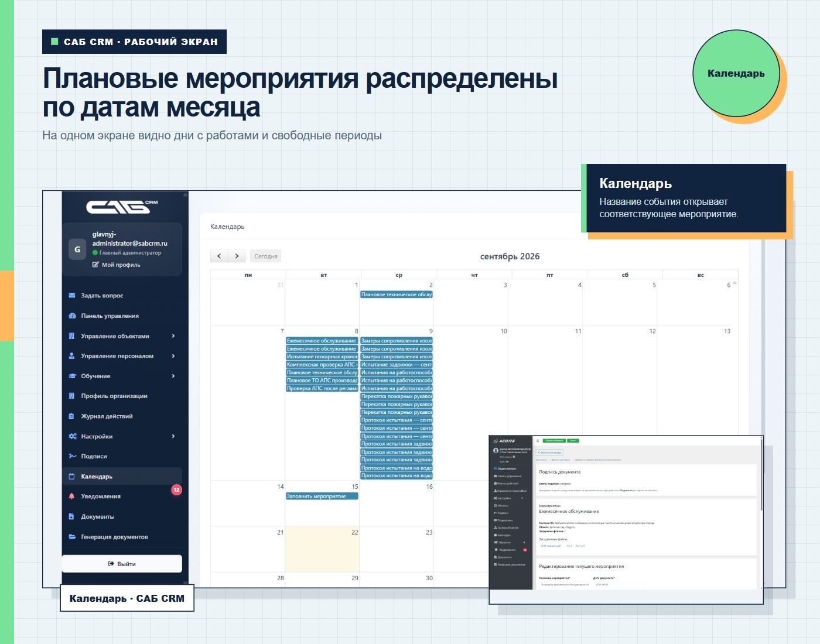Click the building icon for Управление объектами
The image size is (820, 644).
71,336
